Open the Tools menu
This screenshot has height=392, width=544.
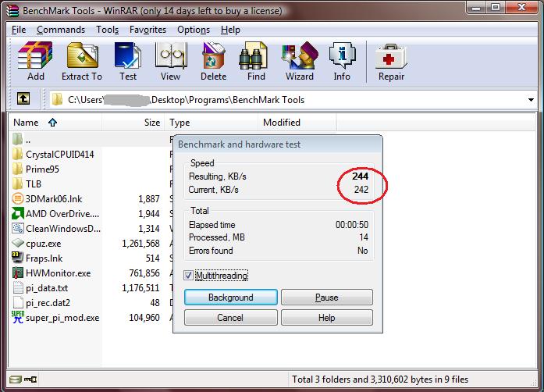pyautogui.click(x=108, y=30)
